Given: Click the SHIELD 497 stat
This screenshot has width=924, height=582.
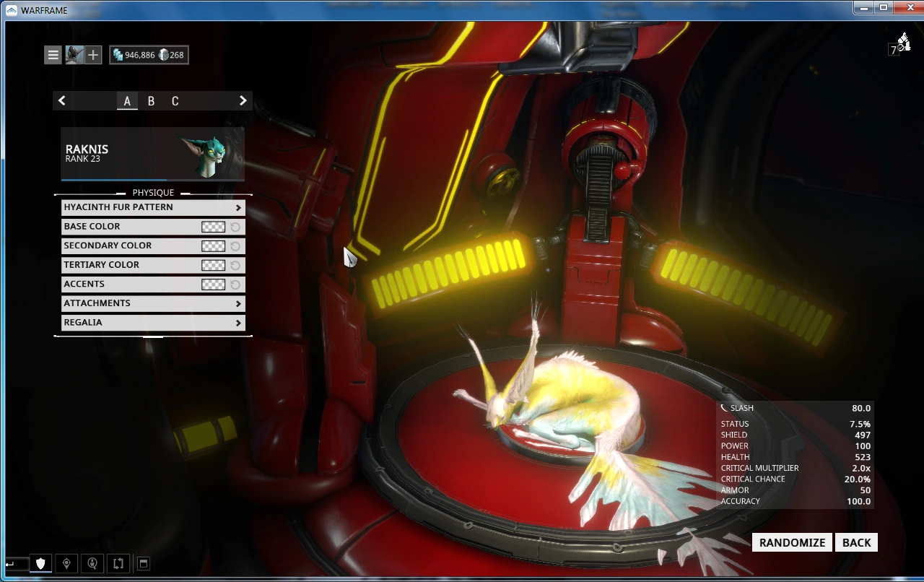Looking at the screenshot, I should [x=795, y=435].
